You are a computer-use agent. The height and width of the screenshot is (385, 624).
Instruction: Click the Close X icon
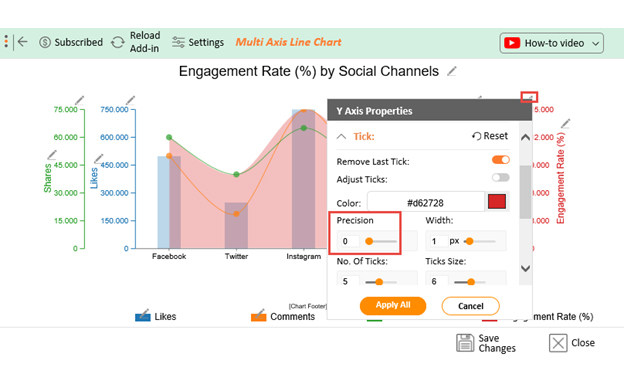558,343
